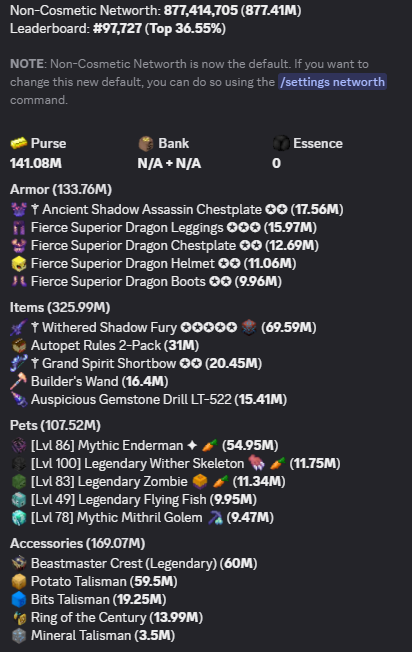Image resolution: width=412 pixels, height=652 pixels.
Task: Click the Accessories (169.07M) section heading
Action: [x=77, y=543]
